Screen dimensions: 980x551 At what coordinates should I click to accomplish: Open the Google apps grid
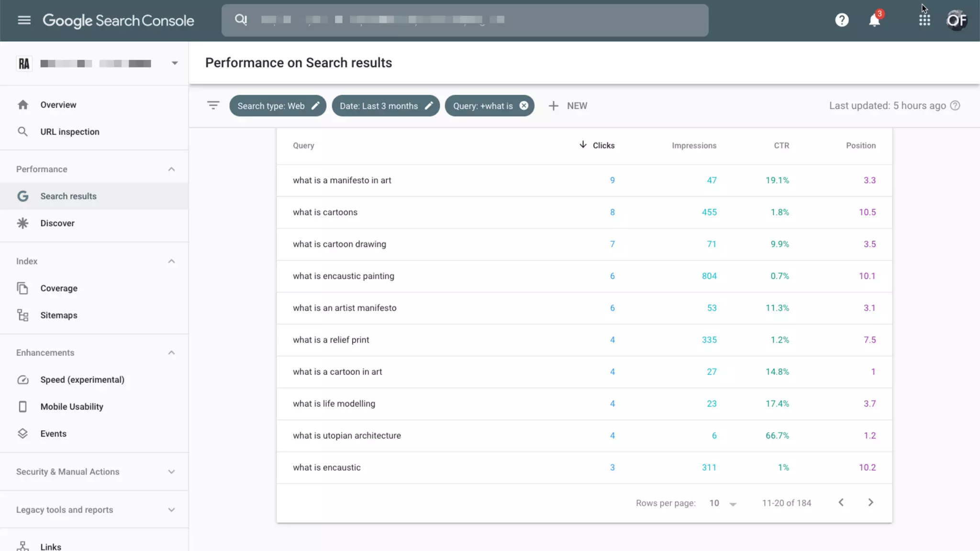924,20
